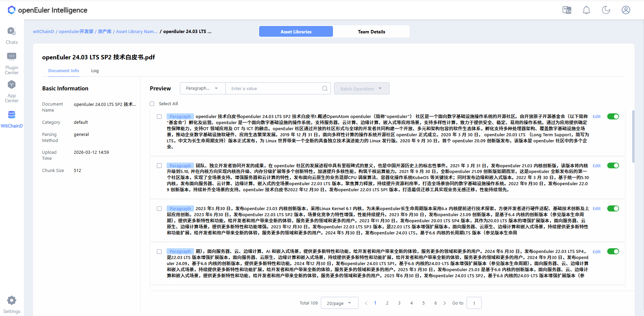Viewport: 644px width, 316px height.
Task: Switch to Team Details tab
Action: [371, 31]
